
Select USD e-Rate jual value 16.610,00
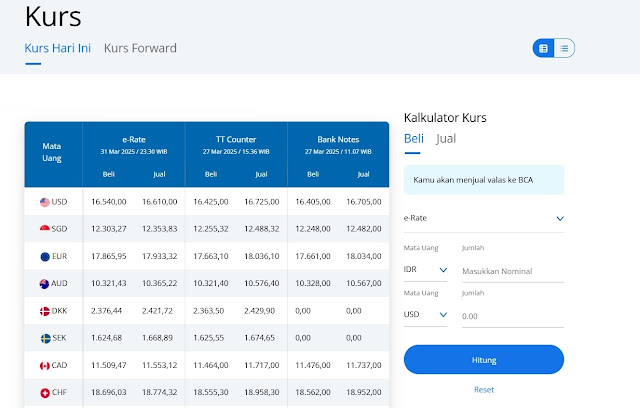point(160,202)
